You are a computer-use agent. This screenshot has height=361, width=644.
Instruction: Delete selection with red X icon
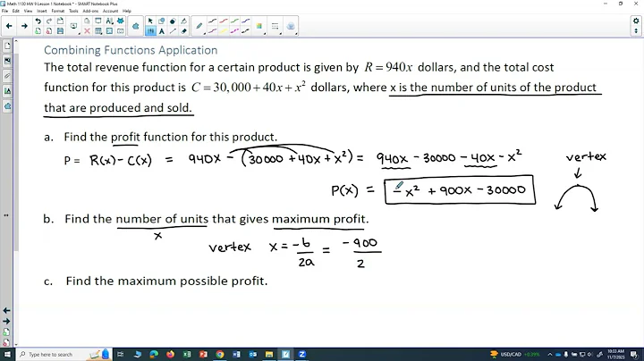87,31
